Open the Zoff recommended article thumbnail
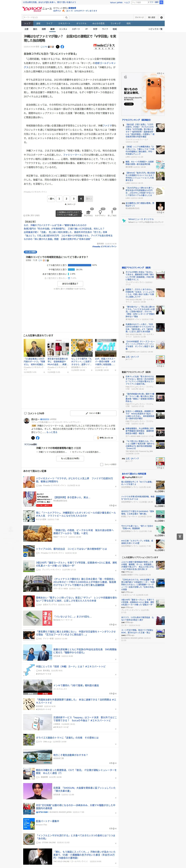 pyautogui.click(x=105, y=348)
